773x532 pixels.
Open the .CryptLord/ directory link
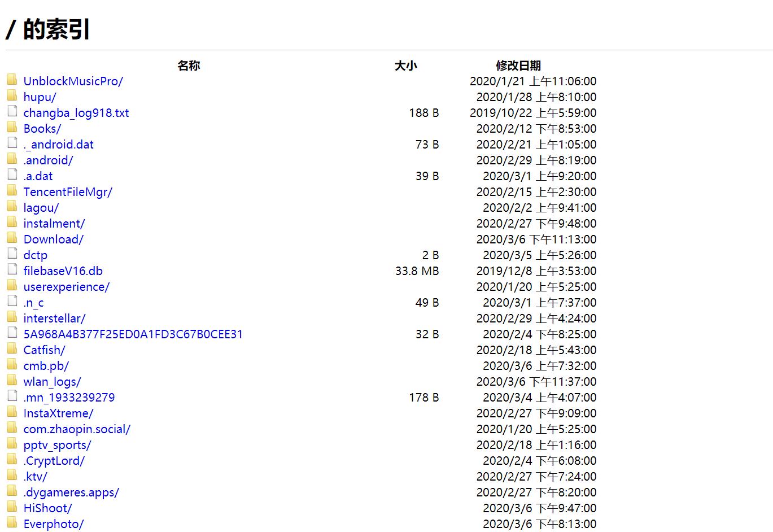54,461
